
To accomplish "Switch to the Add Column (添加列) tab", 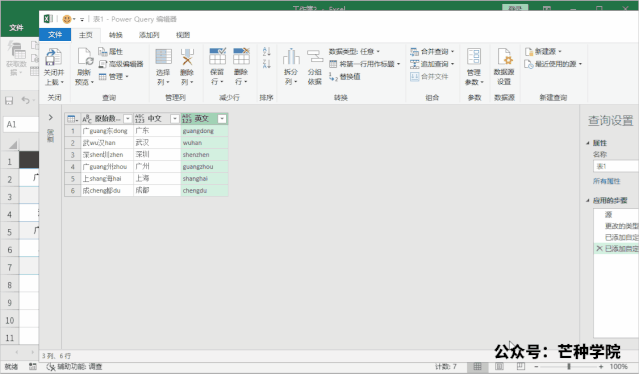I will (149, 35).
